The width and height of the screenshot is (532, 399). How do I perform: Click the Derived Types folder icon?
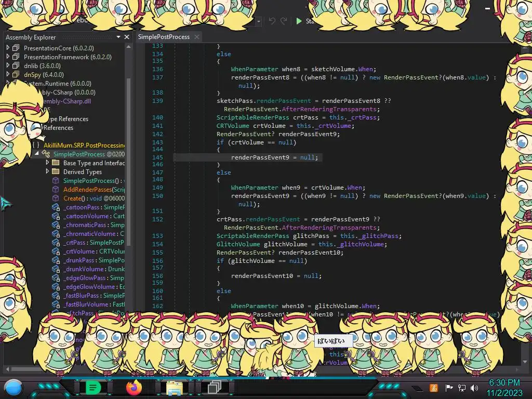coord(56,171)
